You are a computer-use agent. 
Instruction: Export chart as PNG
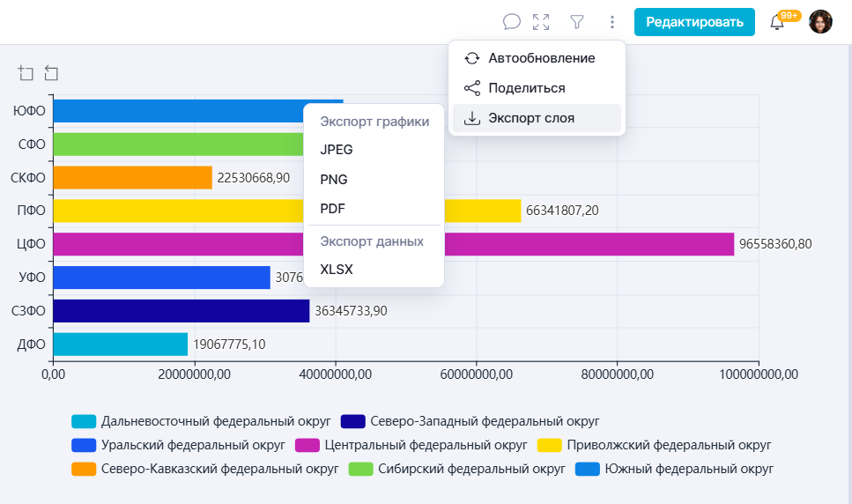click(334, 180)
